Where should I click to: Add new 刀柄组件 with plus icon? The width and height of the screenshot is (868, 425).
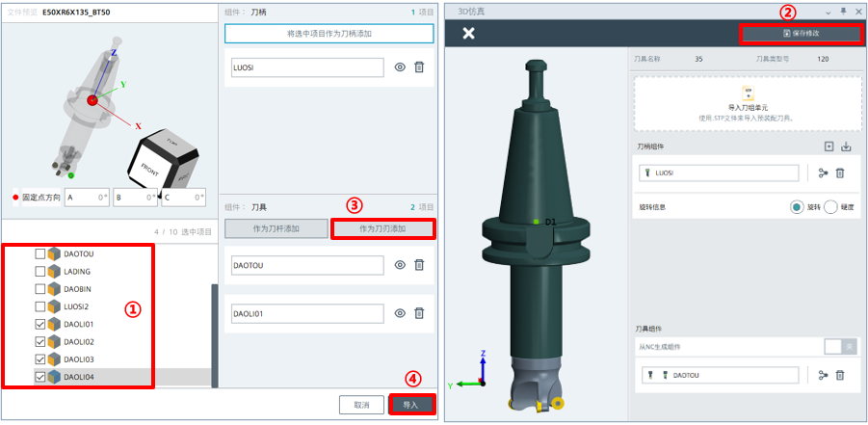(829, 146)
